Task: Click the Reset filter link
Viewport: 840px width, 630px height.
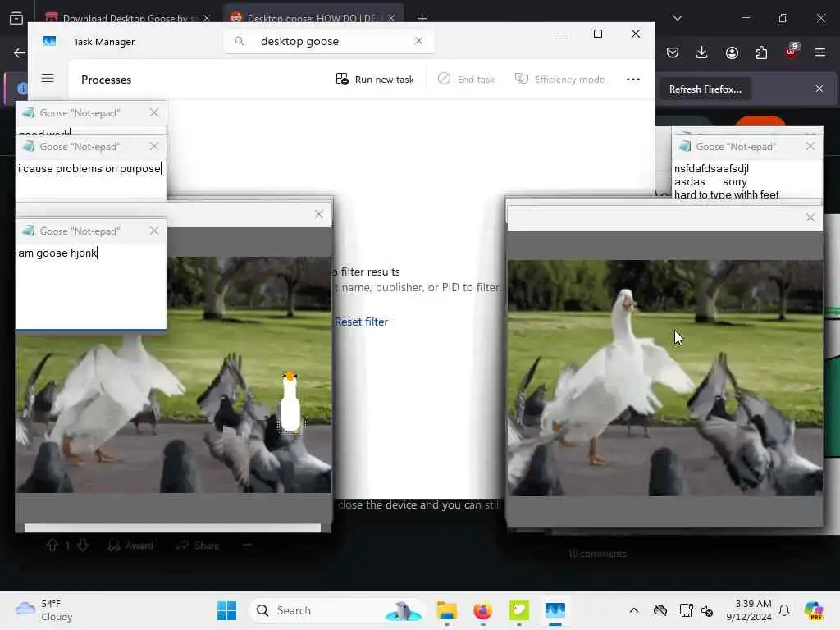Action: 361,322
